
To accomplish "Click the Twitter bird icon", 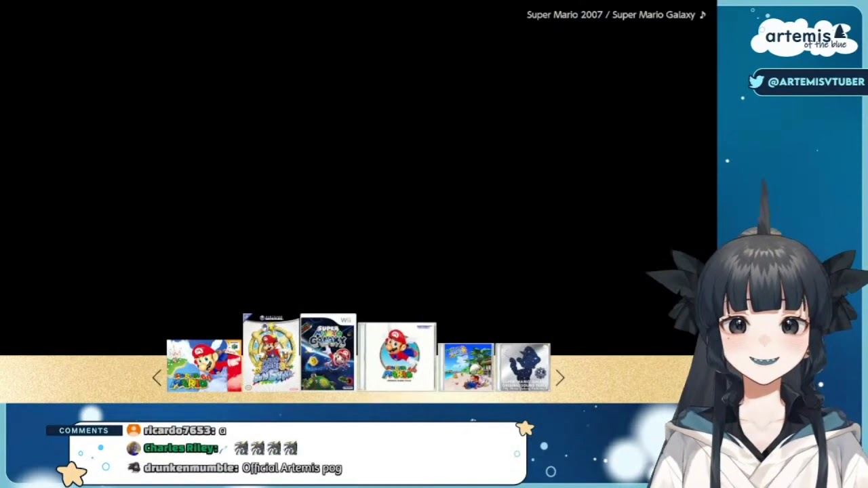I will (x=756, y=82).
